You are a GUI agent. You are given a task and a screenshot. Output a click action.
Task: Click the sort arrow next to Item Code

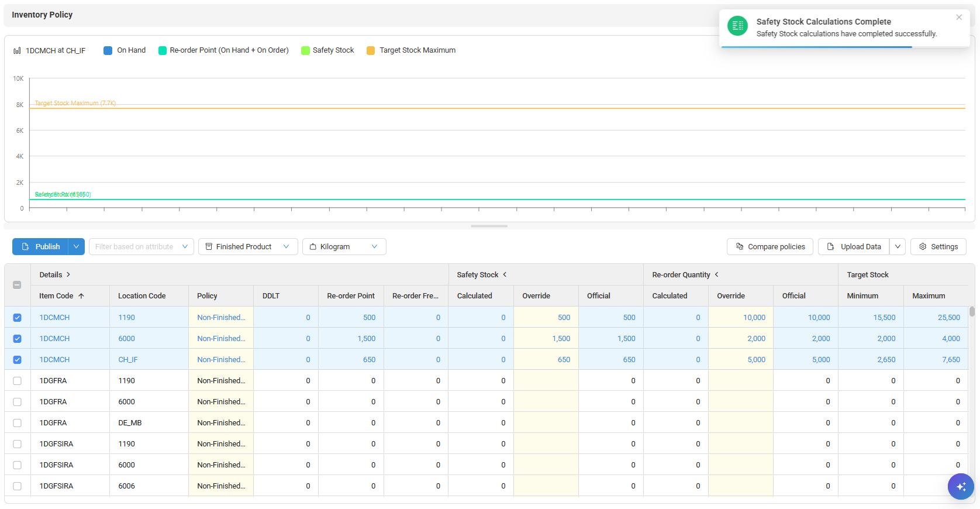(81, 296)
